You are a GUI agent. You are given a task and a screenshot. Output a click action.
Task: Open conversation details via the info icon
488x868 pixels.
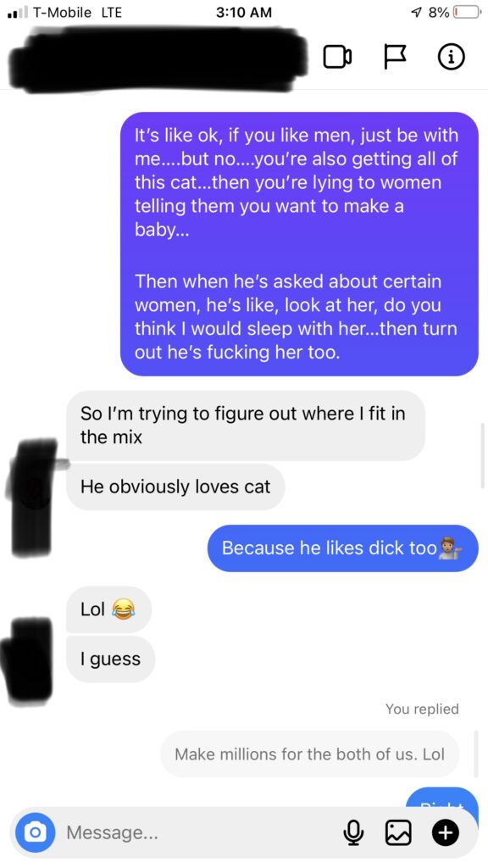[x=451, y=57]
